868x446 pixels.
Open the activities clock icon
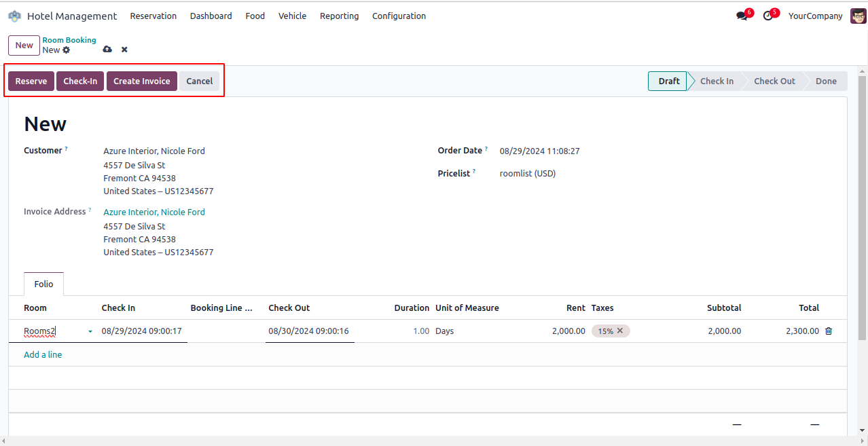[x=768, y=16]
